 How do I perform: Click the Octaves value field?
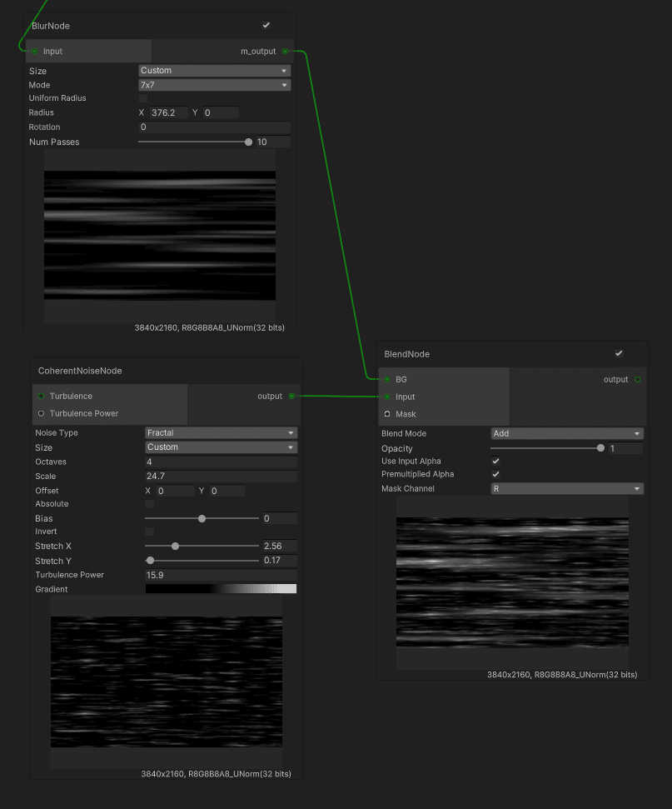coord(222,462)
